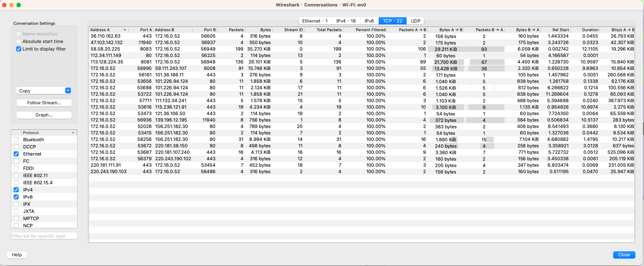This screenshot has height=266, width=644.
Task: Uncheck the IPv4 protocol checkbox
Action: [x=16, y=190]
